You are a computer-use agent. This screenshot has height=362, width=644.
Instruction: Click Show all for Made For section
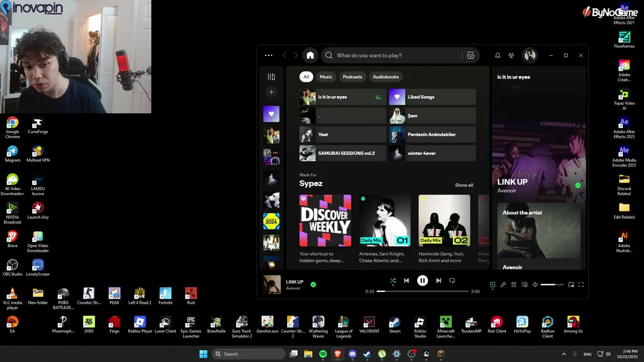pyautogui.click(x=464, y=185)
